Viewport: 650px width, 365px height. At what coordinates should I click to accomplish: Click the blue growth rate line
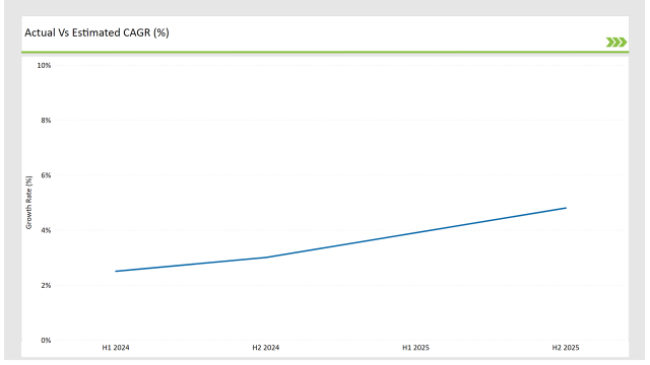(341, 247)
